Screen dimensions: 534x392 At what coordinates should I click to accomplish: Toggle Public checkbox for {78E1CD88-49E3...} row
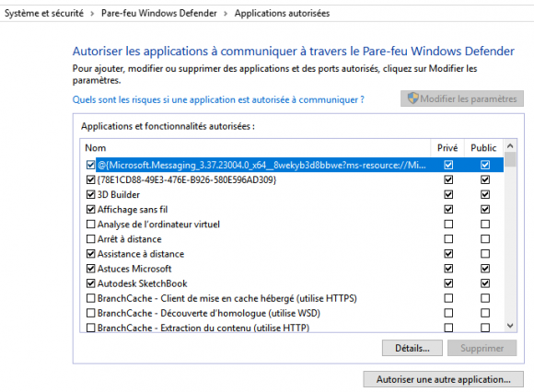pyautogui.click(x=485, y=179)
